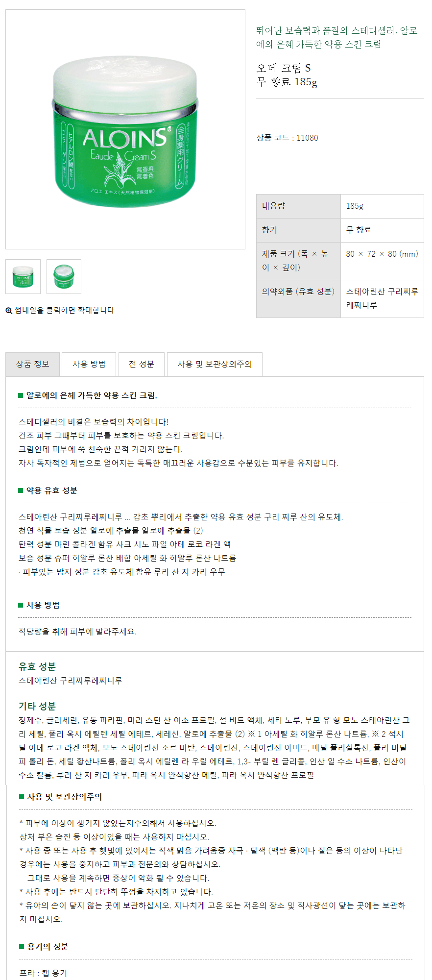Click the green 유효 성분 heading
The height and width of the screenshot is (980, 432).
[x=37, y=666]
